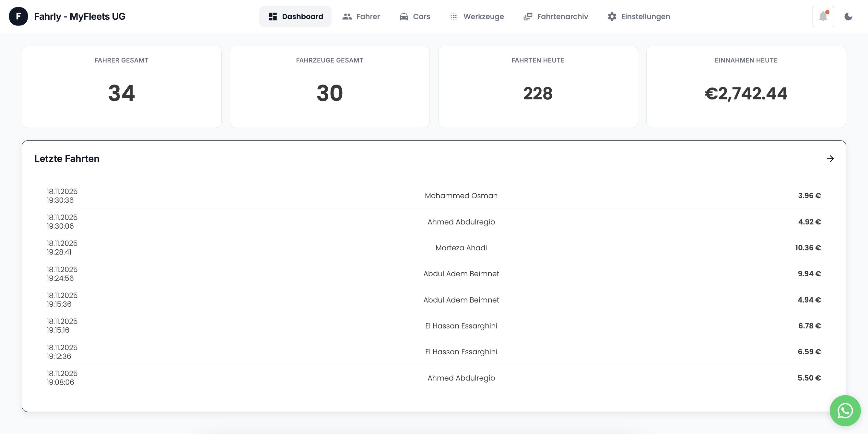Screen dimensions: 868x434
Task: Click Morteza Ahadi's 10.36 € ride row
Action: pyautogui.click(x=434, y=248)
